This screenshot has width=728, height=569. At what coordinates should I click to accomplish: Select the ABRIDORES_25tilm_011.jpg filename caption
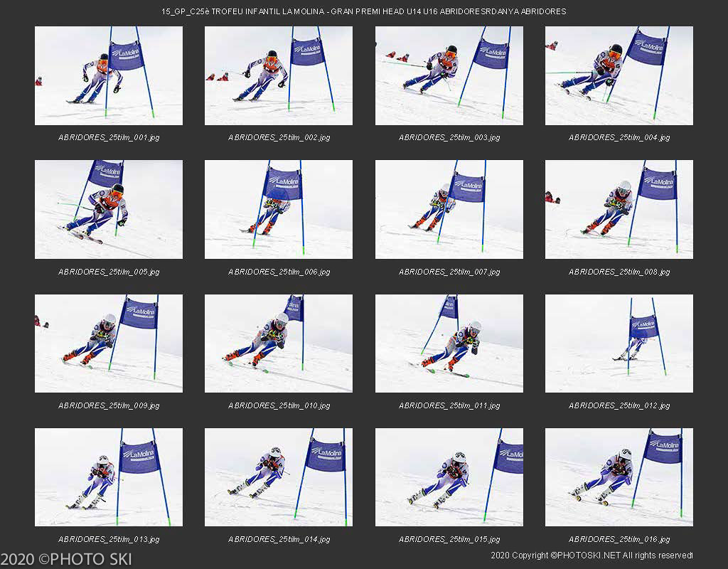(x=449, y=405)
